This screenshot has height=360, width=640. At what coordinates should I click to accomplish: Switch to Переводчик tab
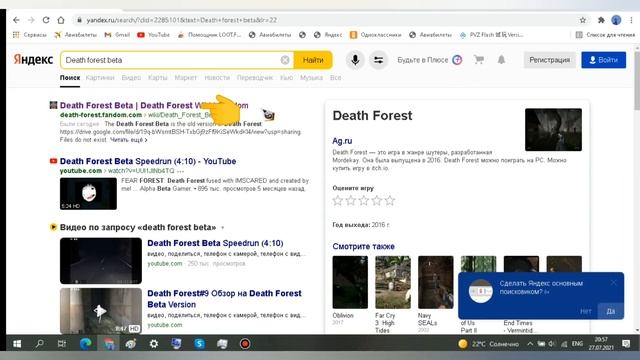[x=255, y=77]
